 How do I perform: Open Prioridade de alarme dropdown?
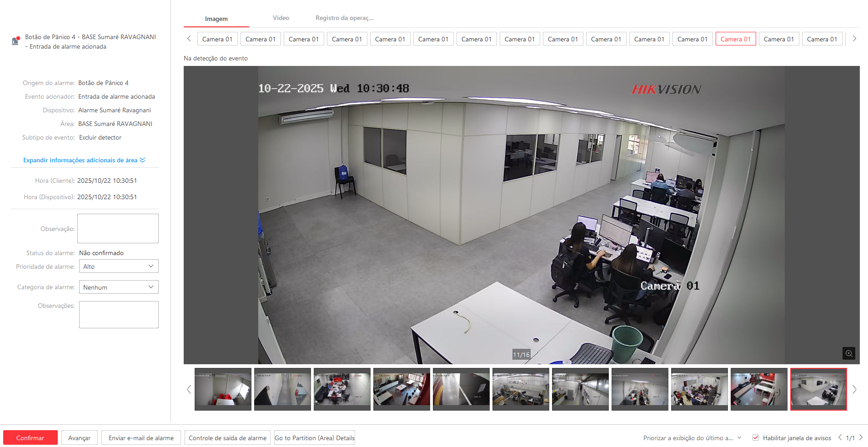click(119, 266)
